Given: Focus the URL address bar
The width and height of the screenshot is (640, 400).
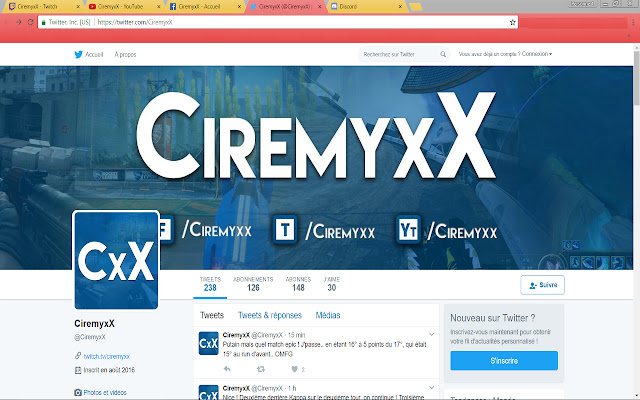Looking at the screenshot, I should (278, 22).
